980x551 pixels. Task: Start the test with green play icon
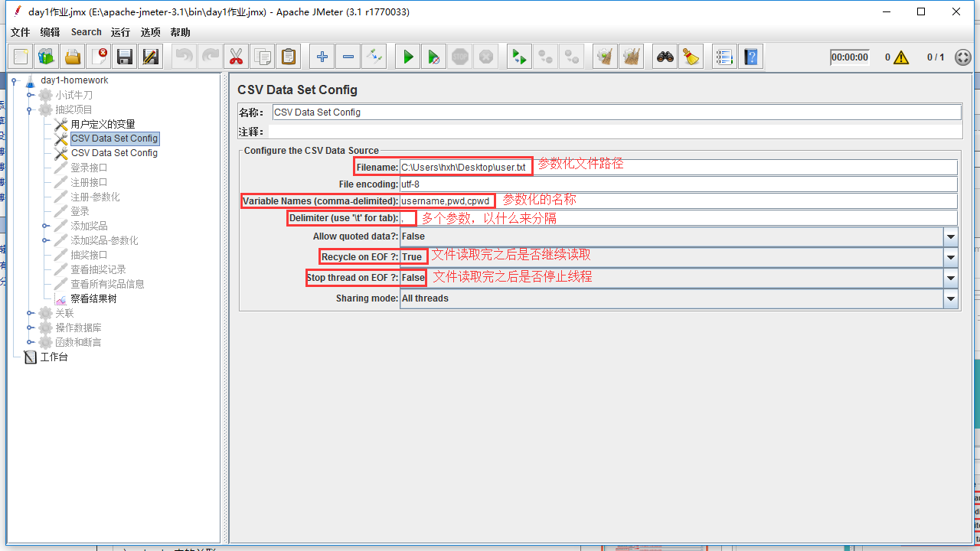[x=407, y=57]
